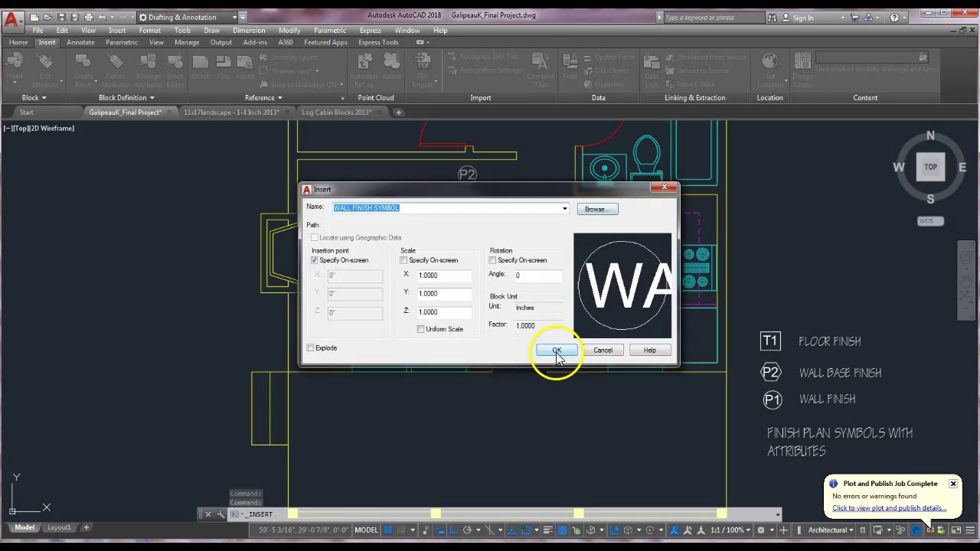Viewport: 980px width, 551px height.
Task: Switch to the Annotate ribbon tab
Action: pyautogui.click(x=80, y=42)
